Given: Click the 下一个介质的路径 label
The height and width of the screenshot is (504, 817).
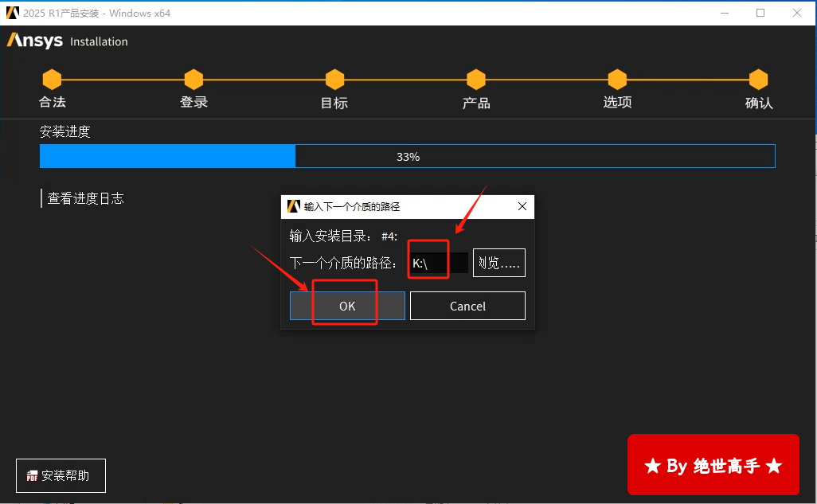Looking at the screenshot, I should 343,263.
